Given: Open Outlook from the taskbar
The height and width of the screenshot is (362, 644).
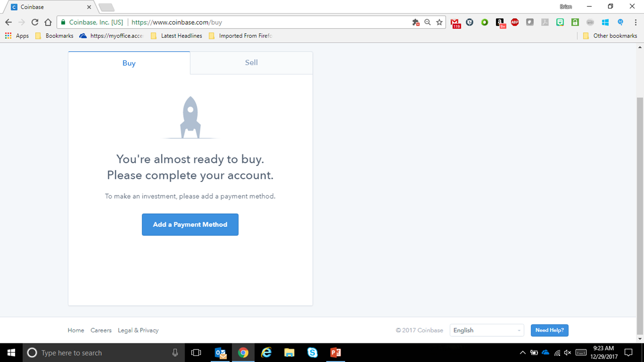Looking at the screenshot, I should click(220, 352).
